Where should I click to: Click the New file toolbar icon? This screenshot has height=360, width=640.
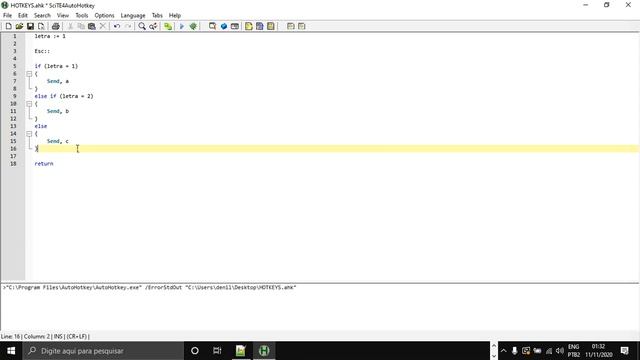tap(8, 26)
